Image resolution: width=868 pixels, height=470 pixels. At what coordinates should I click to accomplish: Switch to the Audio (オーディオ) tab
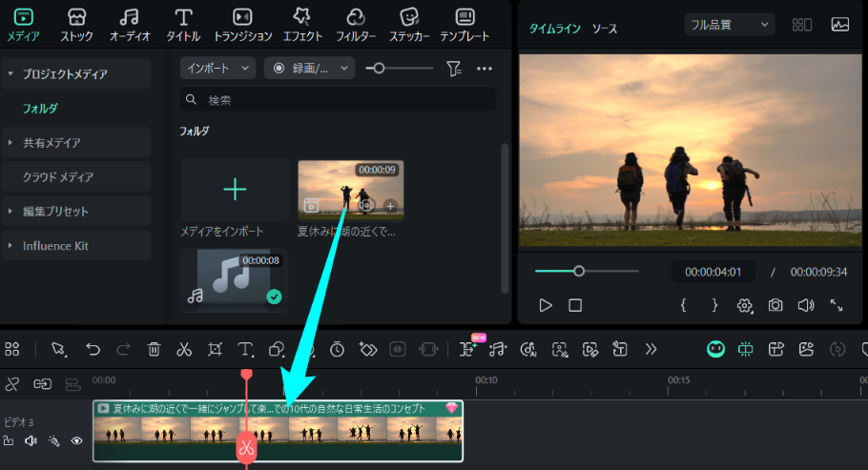point(130,25)
